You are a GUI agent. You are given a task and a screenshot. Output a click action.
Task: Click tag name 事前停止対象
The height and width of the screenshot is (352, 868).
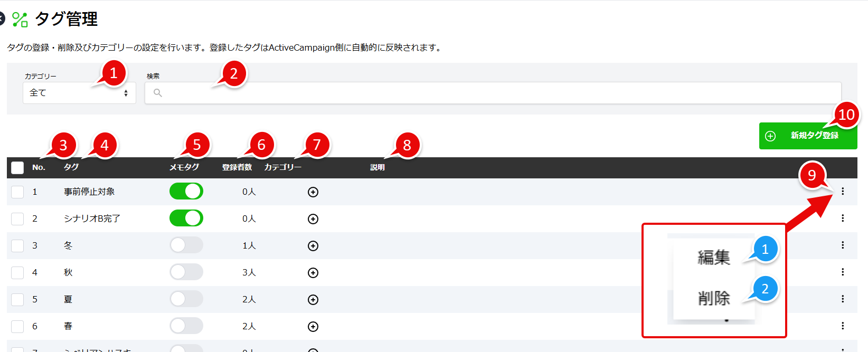pyautogui.click(x=89, y=192)
